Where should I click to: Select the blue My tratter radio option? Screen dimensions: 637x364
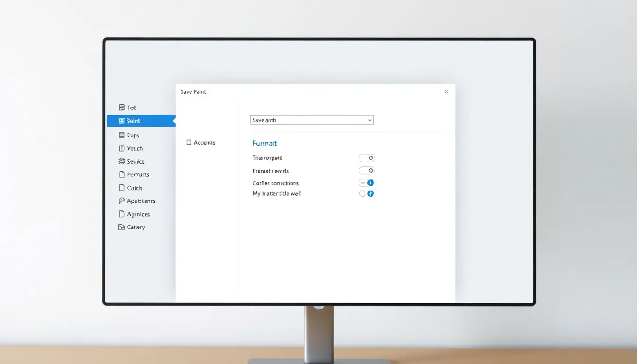371,193
